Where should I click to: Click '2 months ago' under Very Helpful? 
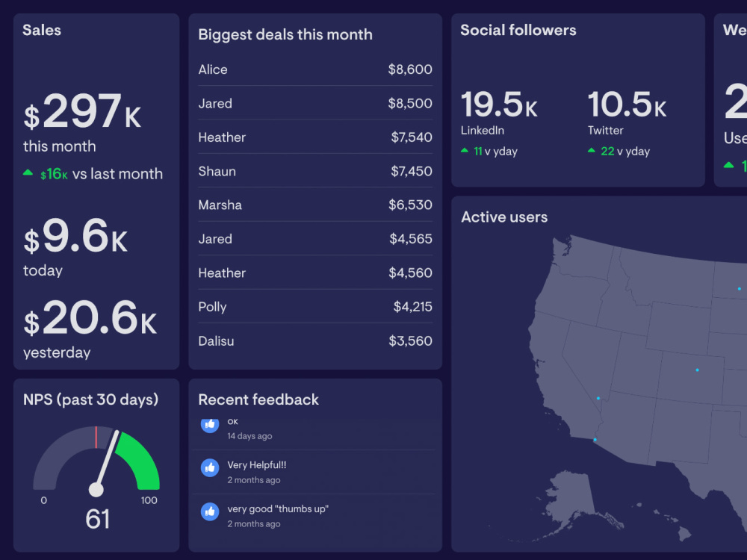click(x=254, y=480)
